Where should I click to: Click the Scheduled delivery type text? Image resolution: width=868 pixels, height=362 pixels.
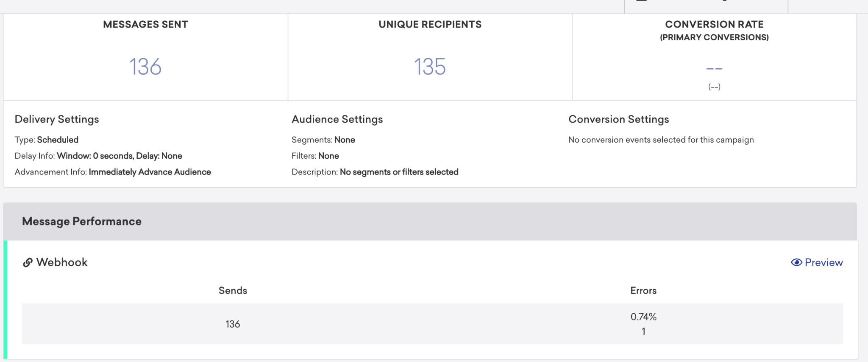58,140
